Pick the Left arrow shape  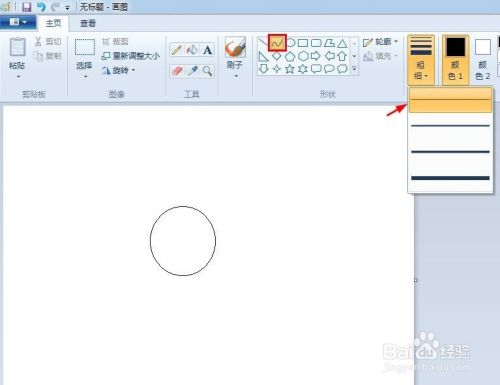pos(329,56)
